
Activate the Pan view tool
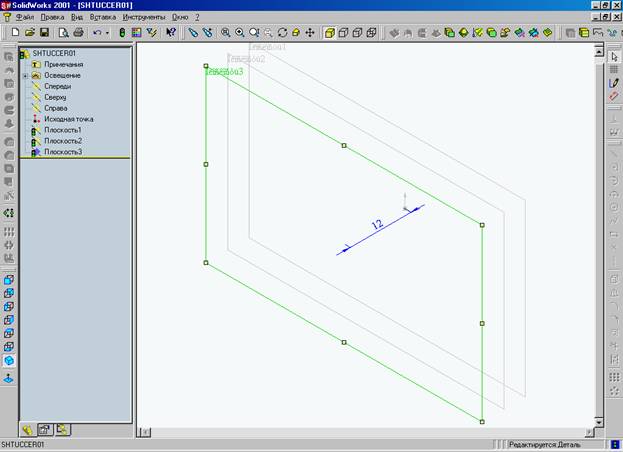pyautogui.click(x=310, y=33)
